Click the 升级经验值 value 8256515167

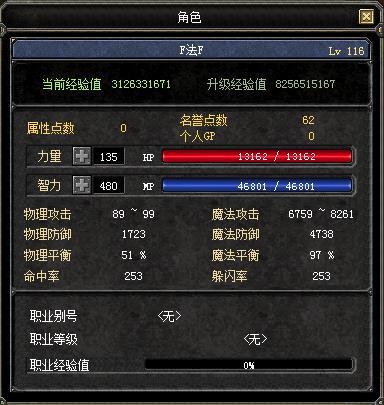pyautogui.click(x=305, y=84)
